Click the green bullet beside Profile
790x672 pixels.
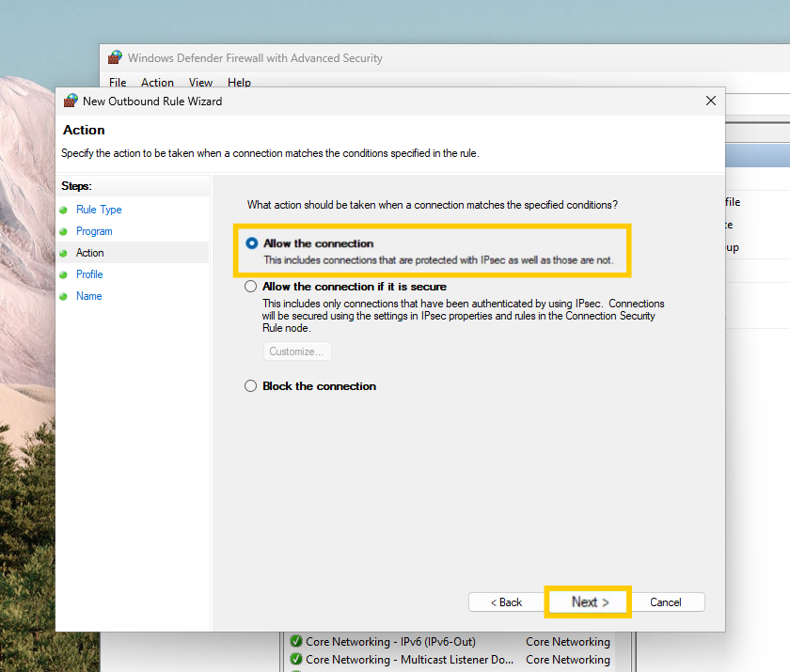pos(63,274)
